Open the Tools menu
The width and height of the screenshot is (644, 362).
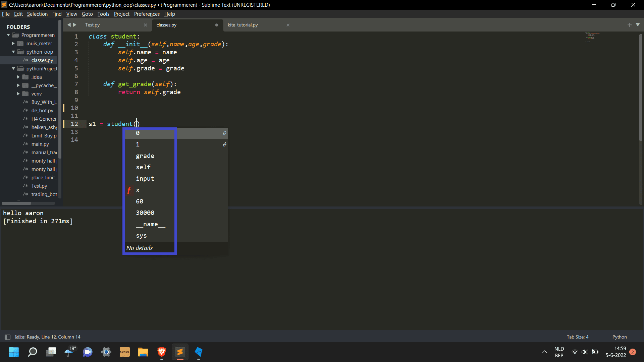click(x=103, y=14)
